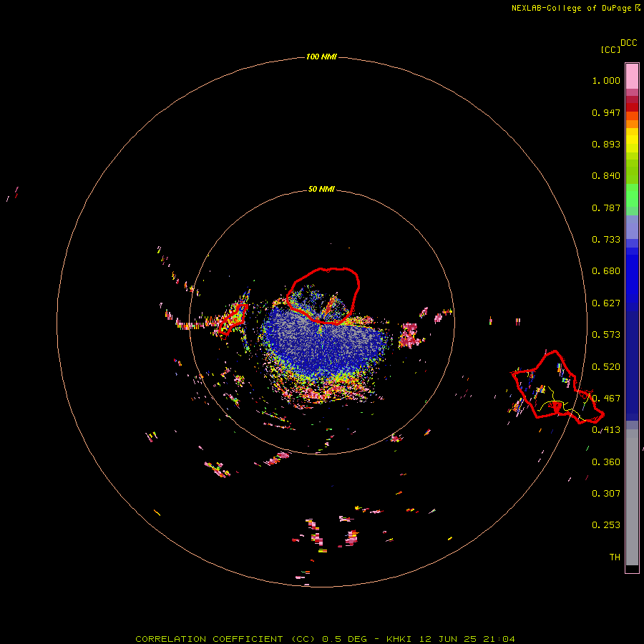This screenshot has height=644, width=644.
Task: Select the 0.787 scale value
Action: pos(606,208)
